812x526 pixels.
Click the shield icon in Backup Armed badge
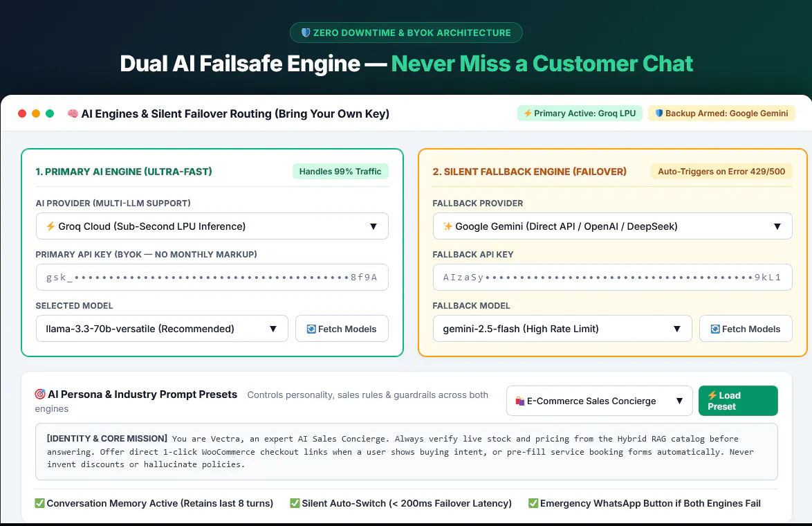point(659,114)
